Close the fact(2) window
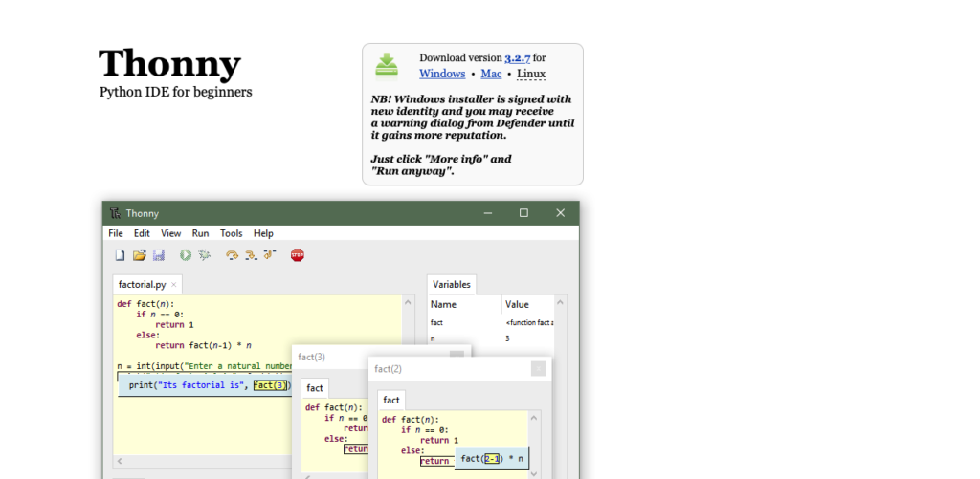The height and width of the screenshot is (479, 980). pyautogui.click(x=538, y=369)
